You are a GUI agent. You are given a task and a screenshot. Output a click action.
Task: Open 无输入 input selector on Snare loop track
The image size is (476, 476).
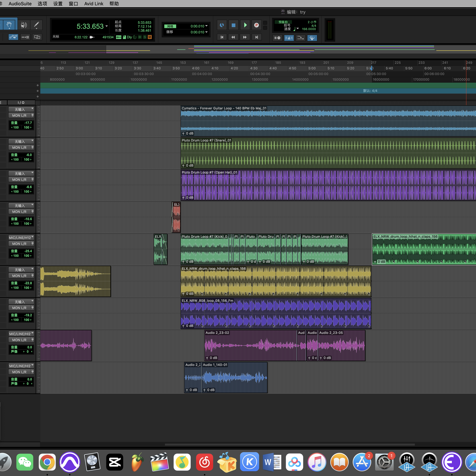(21, 141)
